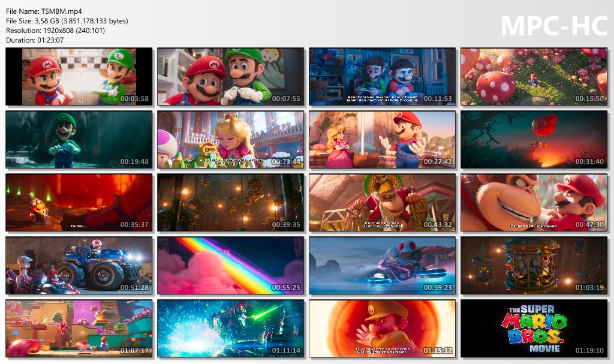Viewport: 614px width, 364px height.
Task: Click the thumbnail timestamped 00:03:58
Action: click(x=79, y=76)
